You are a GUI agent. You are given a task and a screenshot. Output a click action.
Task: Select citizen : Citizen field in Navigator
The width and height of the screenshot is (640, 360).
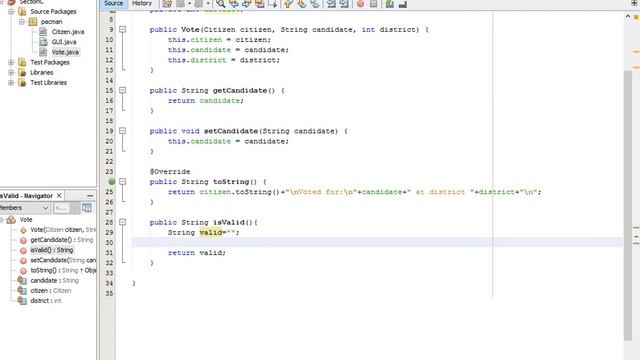51,291
